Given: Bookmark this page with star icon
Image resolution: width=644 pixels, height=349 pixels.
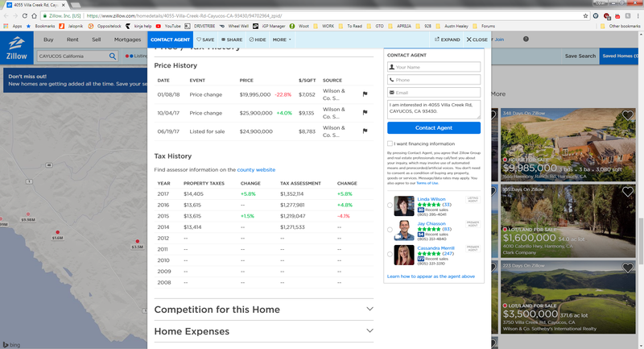Looking at the screenshot, I should [585, 15].
